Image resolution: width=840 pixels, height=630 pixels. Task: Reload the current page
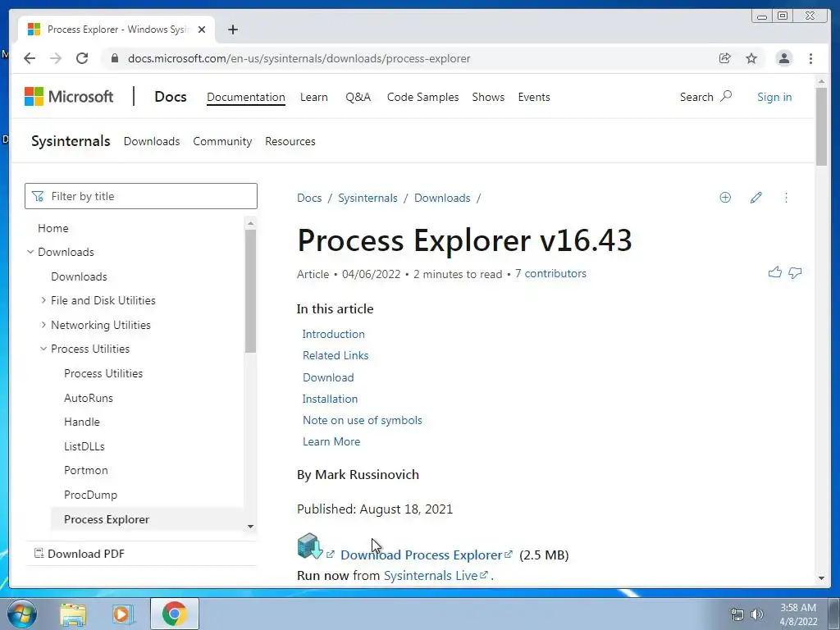coord(82,58)
